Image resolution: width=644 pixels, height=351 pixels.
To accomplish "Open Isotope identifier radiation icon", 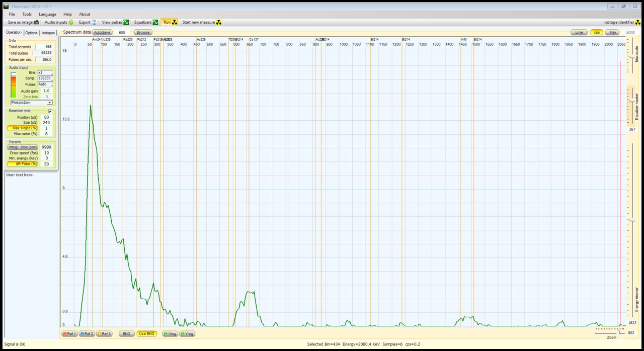I will tap(638, 22).
